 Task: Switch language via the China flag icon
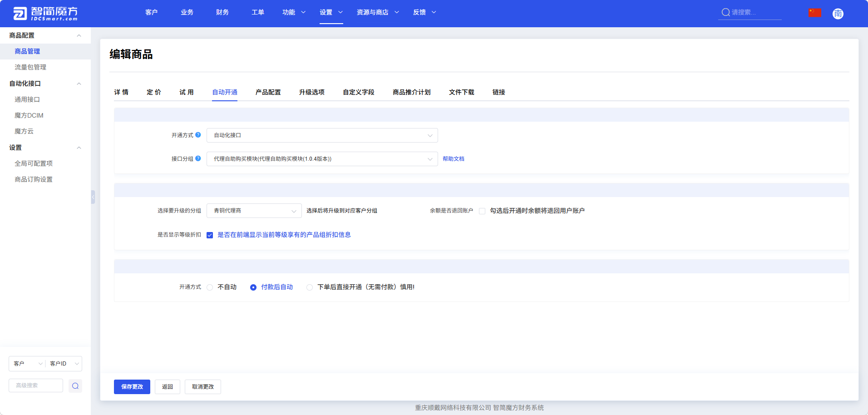click(x=815, y=13)
